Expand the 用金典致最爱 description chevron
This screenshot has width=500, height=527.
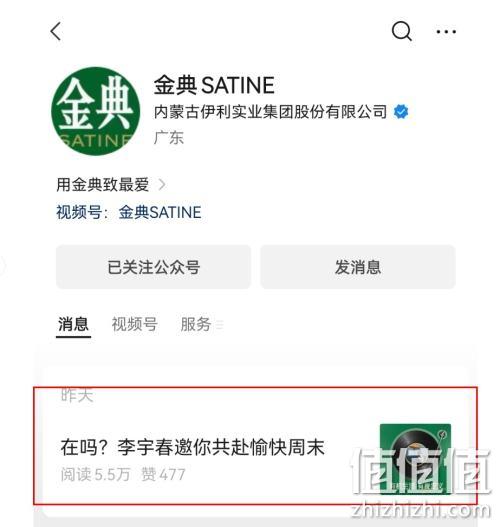pyautogui.click(x=162, y=185)
